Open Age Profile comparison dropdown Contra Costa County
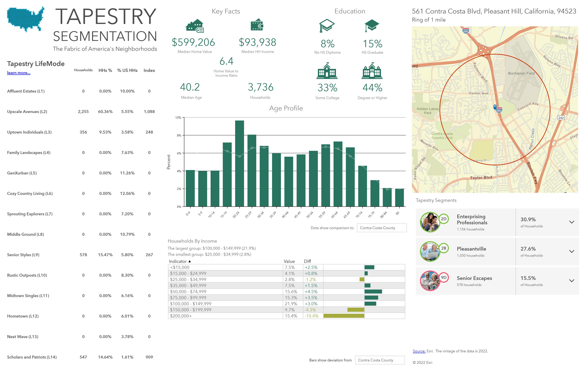588x372 pixels. click(x=382, y=228)
